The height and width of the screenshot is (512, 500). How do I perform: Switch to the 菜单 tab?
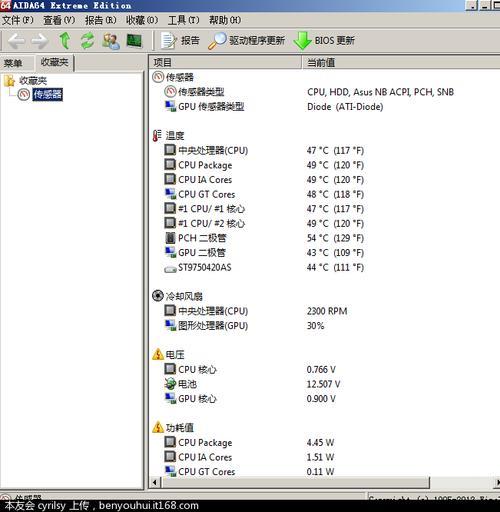click(x=13, y=63)
